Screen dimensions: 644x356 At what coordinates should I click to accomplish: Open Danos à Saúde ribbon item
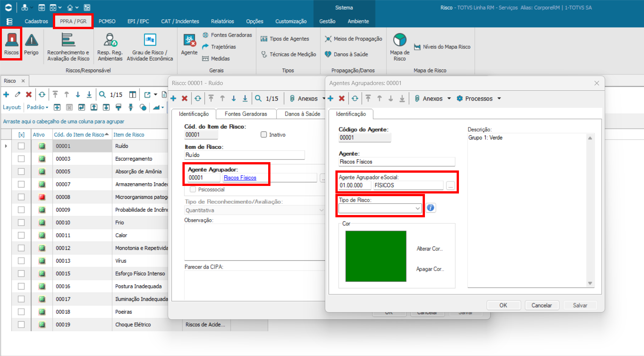click(346, 54)
